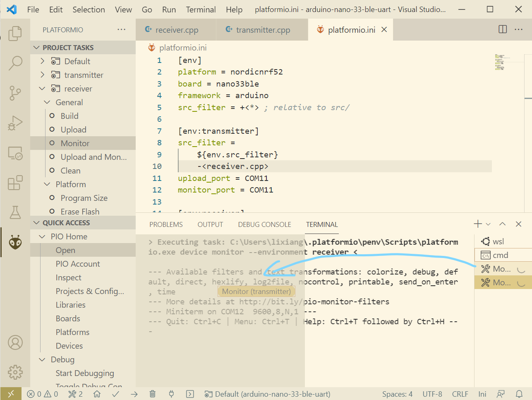Collapse the receiver environment tasks
This screenshot has width=532, height=400.
click(42, 89)
